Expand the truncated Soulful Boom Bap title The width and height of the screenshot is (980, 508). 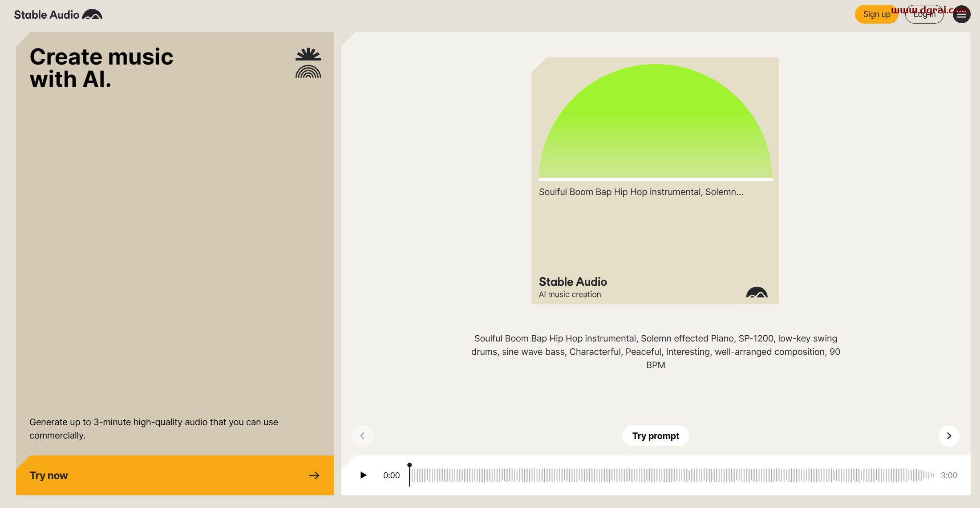click(641, 191)
